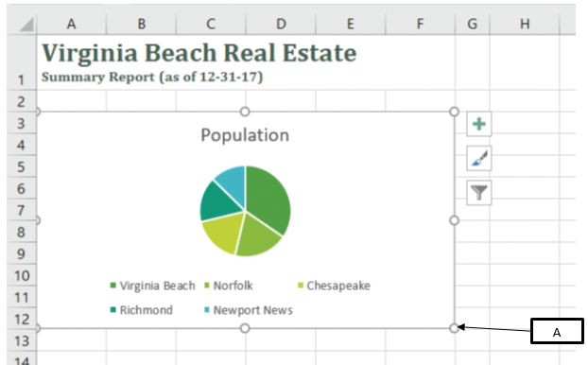Viewport: 588px width, 365px height.
Task: Select row 2 header
Action: (22, 101)
